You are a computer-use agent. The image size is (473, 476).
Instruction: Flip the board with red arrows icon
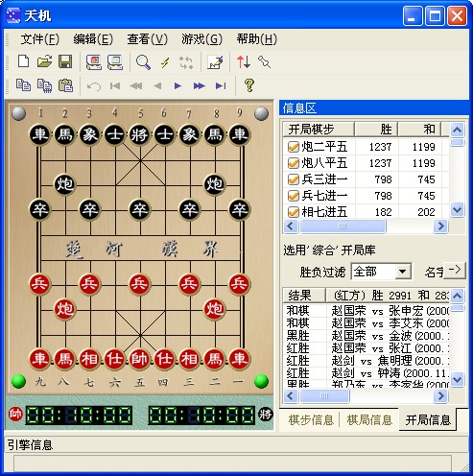pos(243,61)
